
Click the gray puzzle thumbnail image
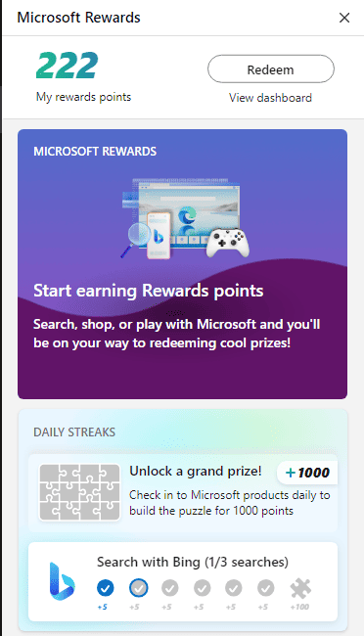click(x=79, y=492)
